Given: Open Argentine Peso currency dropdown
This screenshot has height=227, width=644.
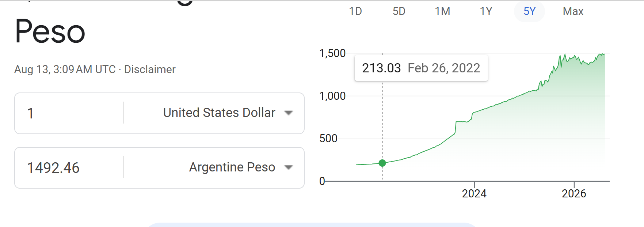Looking at the screenshot, I should pyautogui.click(x=214, y=168).
